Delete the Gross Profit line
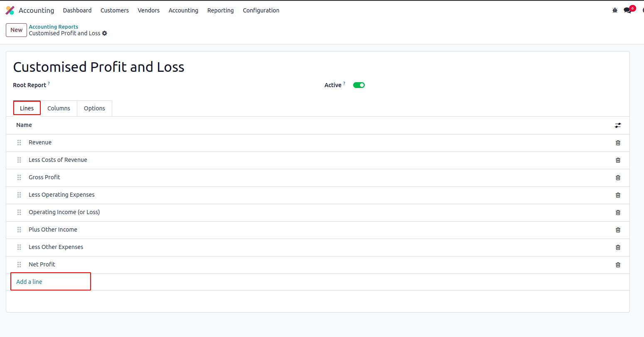The width and height of the screenshot is (644, 337). [x=618, y=178]
